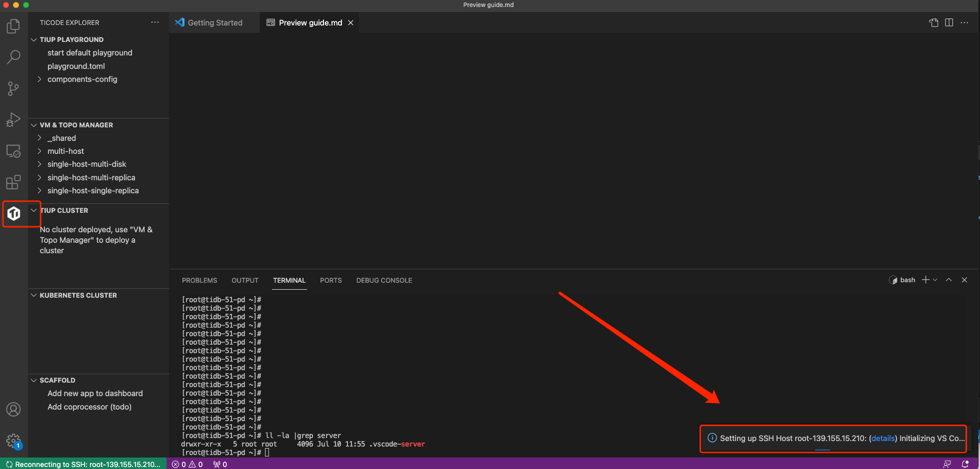
Task: Split the editor to the right
Action: tap(949, 22)
